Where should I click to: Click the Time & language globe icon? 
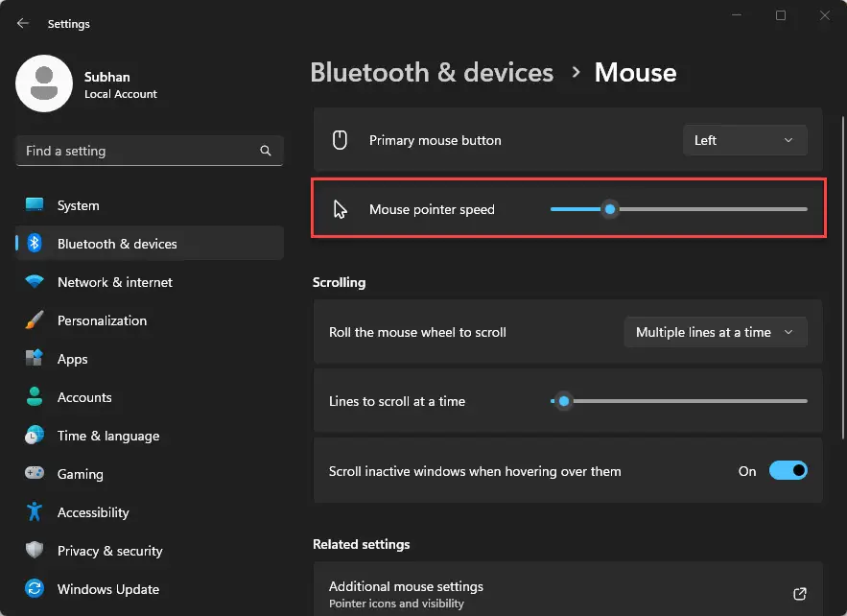click(x=35, y=435)
